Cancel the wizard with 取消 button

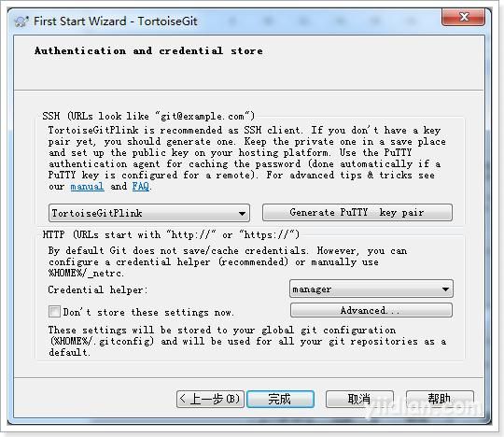click(x=359, y=399)
